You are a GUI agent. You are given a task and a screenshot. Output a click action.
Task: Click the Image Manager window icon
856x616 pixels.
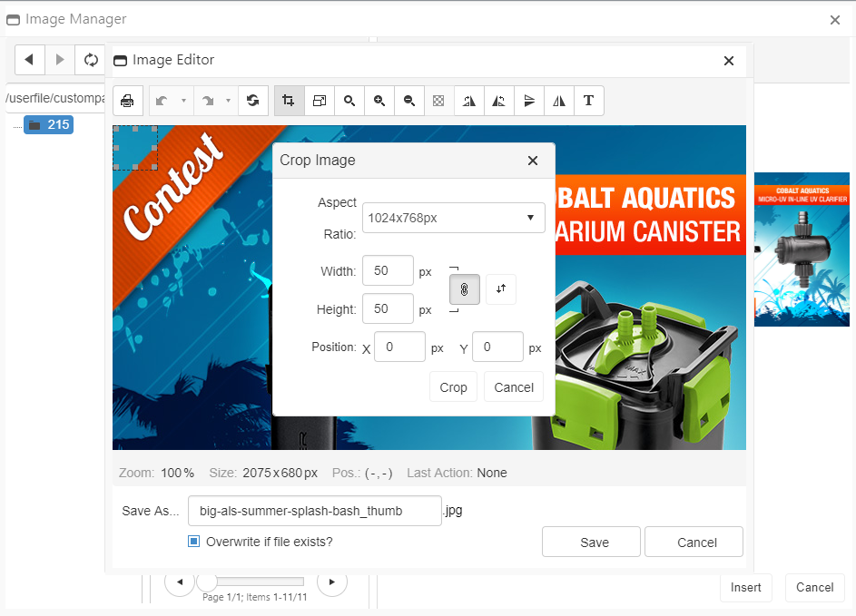click(13, 20)
